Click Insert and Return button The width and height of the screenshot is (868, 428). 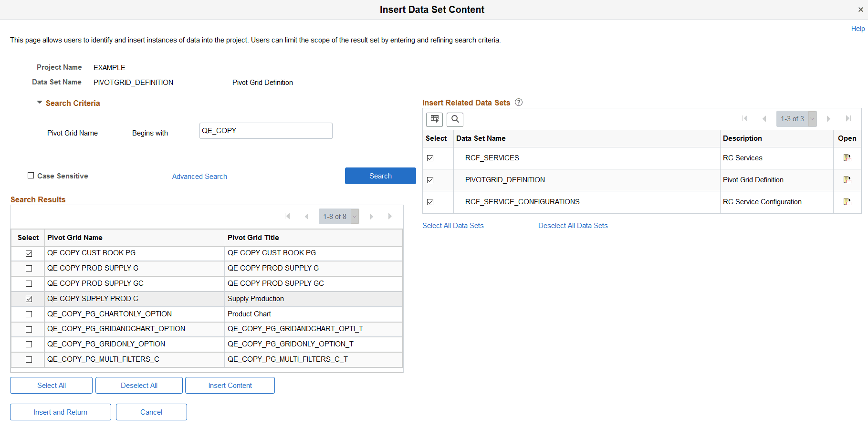click(x=61, y=412)
